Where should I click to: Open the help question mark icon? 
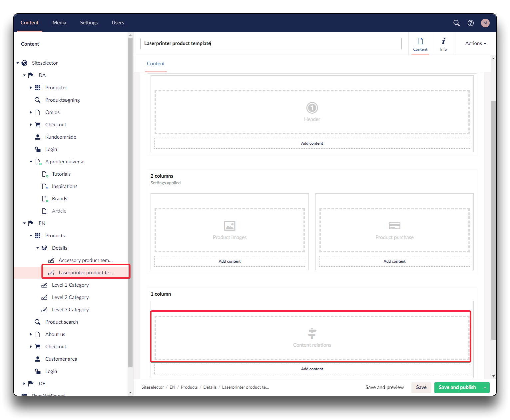point(470,23)
